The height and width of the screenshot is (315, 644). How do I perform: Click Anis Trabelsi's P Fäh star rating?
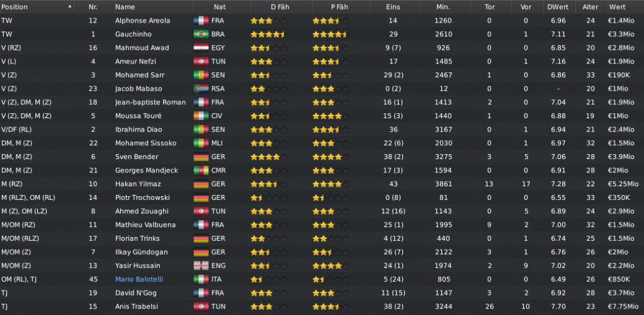tap(330, 306)
